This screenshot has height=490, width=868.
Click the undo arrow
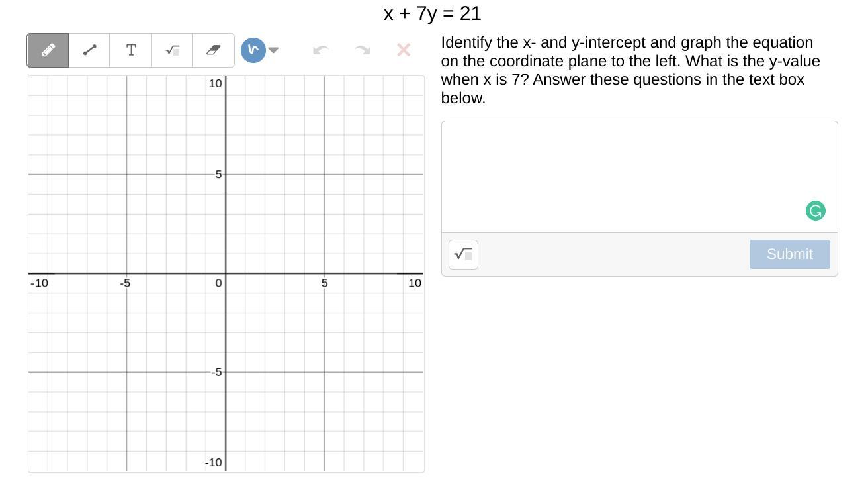click(x=321, y=50)
